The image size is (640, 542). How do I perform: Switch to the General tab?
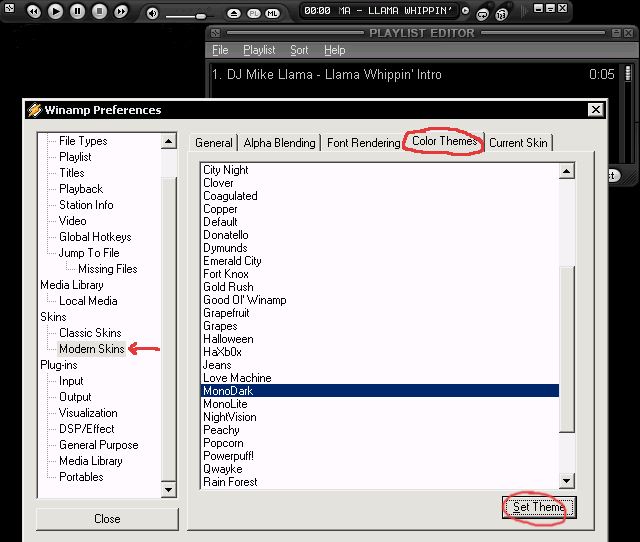pyautogui.click(x=213, y=143)
